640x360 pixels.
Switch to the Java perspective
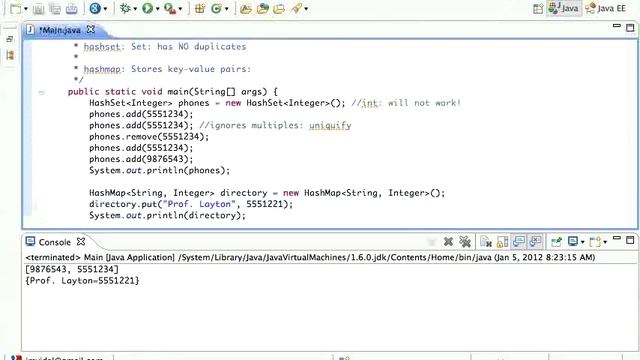click(564, 9)
